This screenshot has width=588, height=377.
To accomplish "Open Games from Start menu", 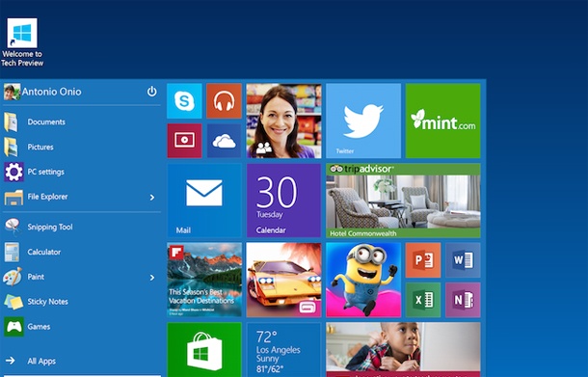I will click(82, 326).
